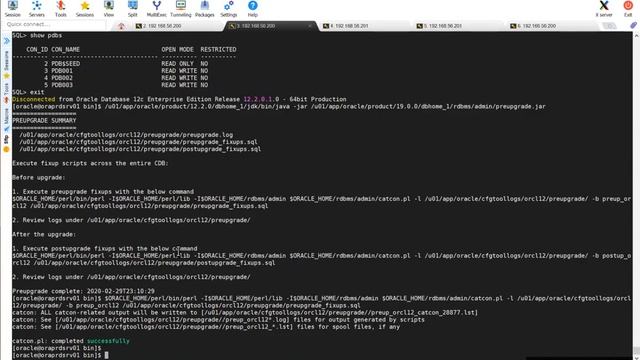Start the X server icon

coord(604,9)
